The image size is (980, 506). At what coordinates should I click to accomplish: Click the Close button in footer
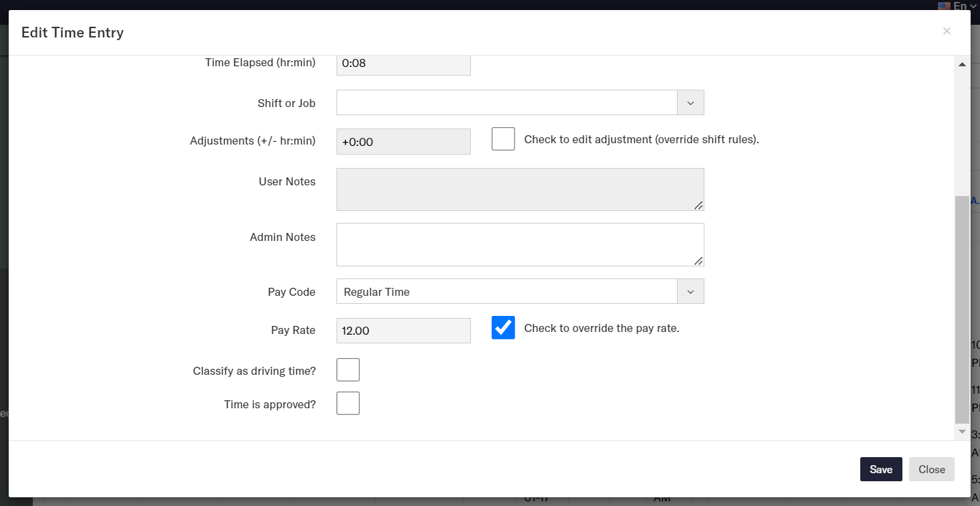pos(931,469)
